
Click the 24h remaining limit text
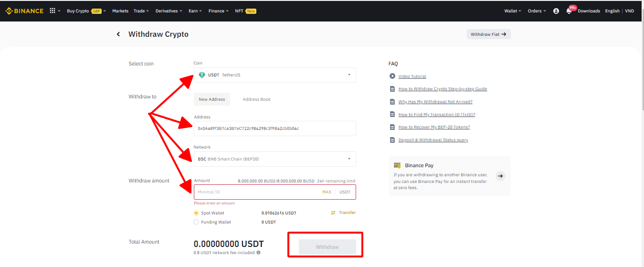337,181
